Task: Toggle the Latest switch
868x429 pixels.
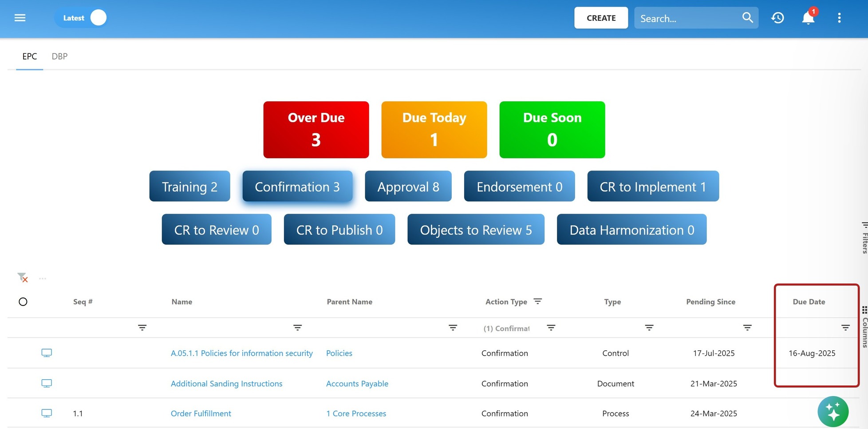Action: (81, 18)
